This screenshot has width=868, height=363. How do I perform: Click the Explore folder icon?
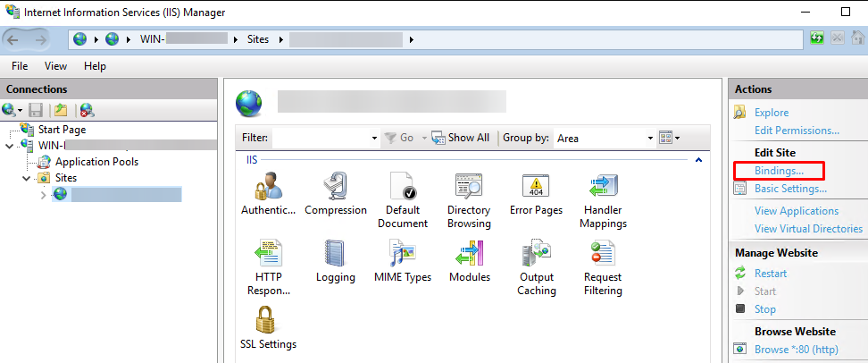point(740,113)
